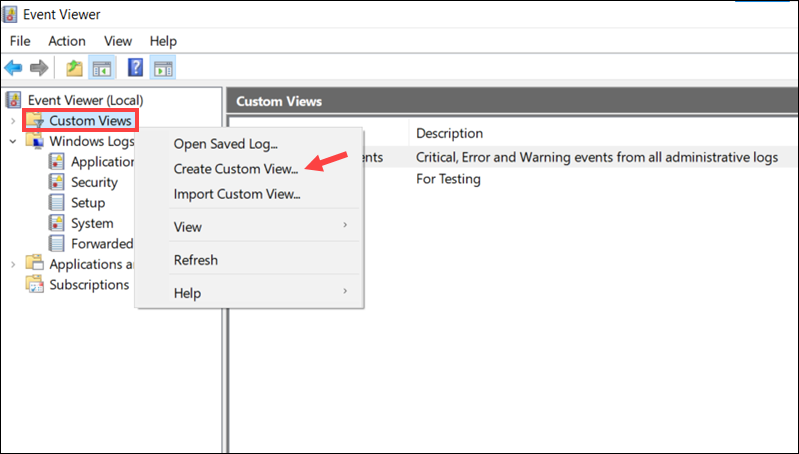Click the Forward arrow toolbar icon
This screenshot has width=799, height=454.
coord(39,67)
